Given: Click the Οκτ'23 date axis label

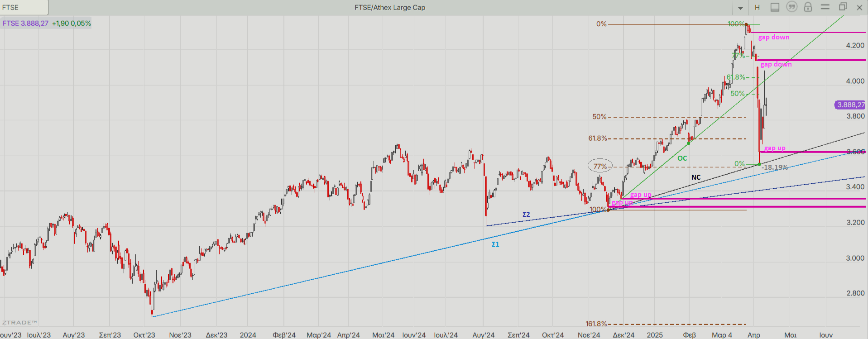Looking at the screenshot, I should [144, 335].
